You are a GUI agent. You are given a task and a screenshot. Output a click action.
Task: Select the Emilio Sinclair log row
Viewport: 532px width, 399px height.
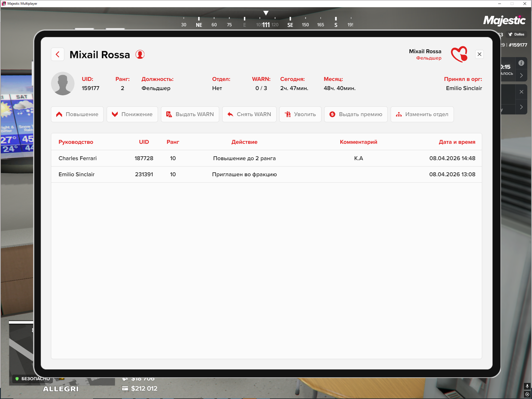point(266,174)
